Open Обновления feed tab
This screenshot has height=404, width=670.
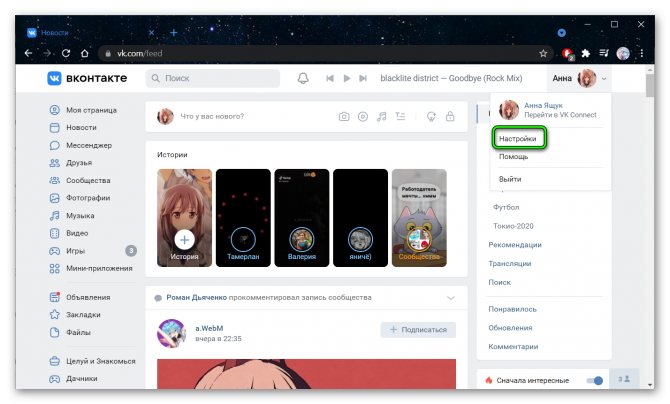pos(510,328)
